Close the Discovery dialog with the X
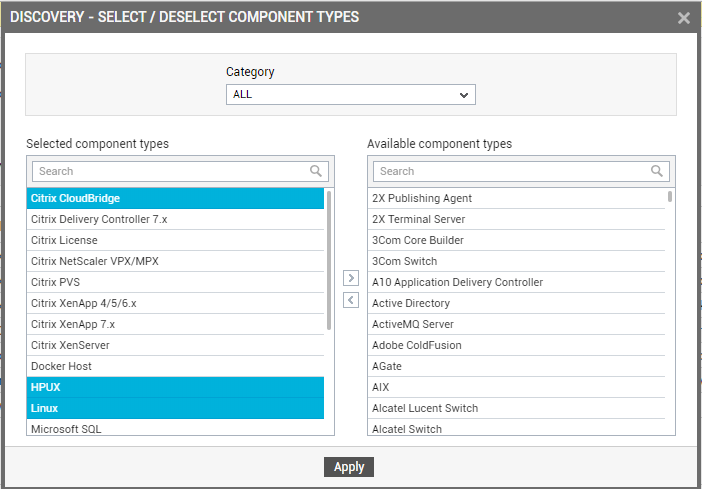 click(x=683, y=18)
